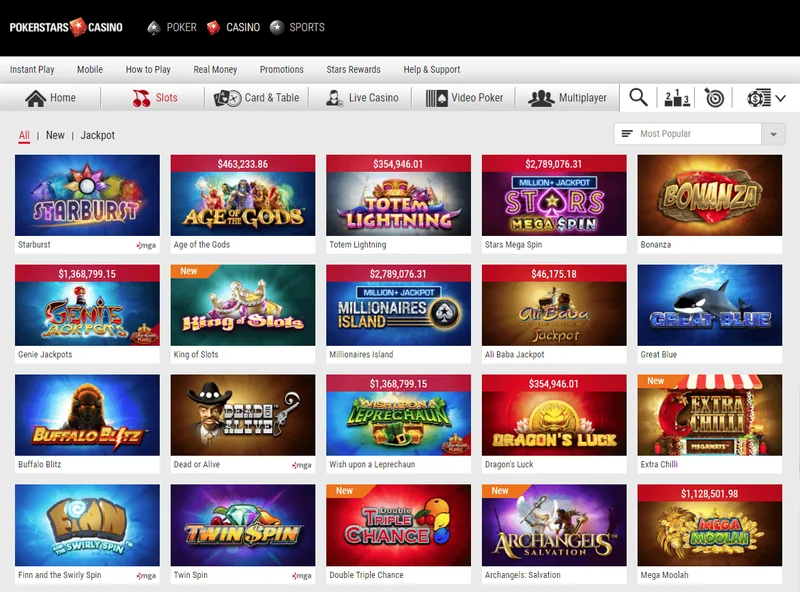Launch Mega Moolah game thumbnail
800x592 pixels.
pyautogui.click(x=710, y=525)
